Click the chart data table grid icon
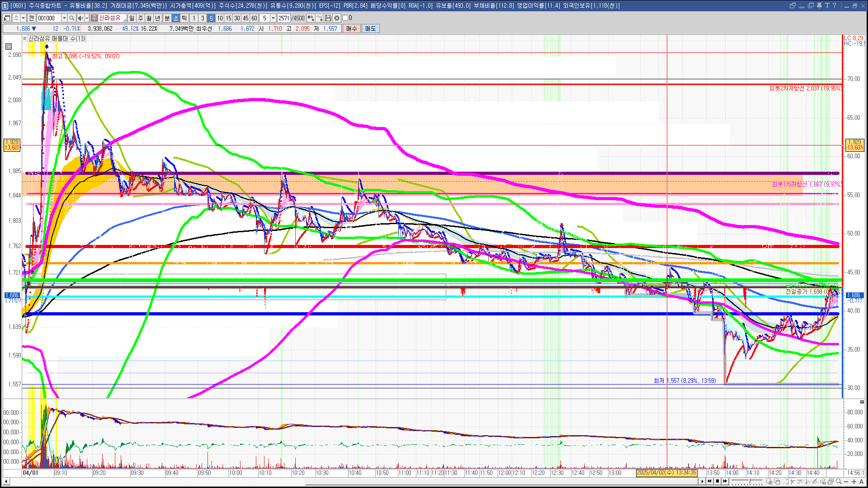 [x=9, y=47]
